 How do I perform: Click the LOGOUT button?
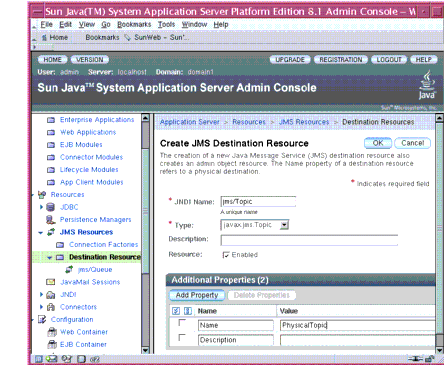[x=389, y=60]
